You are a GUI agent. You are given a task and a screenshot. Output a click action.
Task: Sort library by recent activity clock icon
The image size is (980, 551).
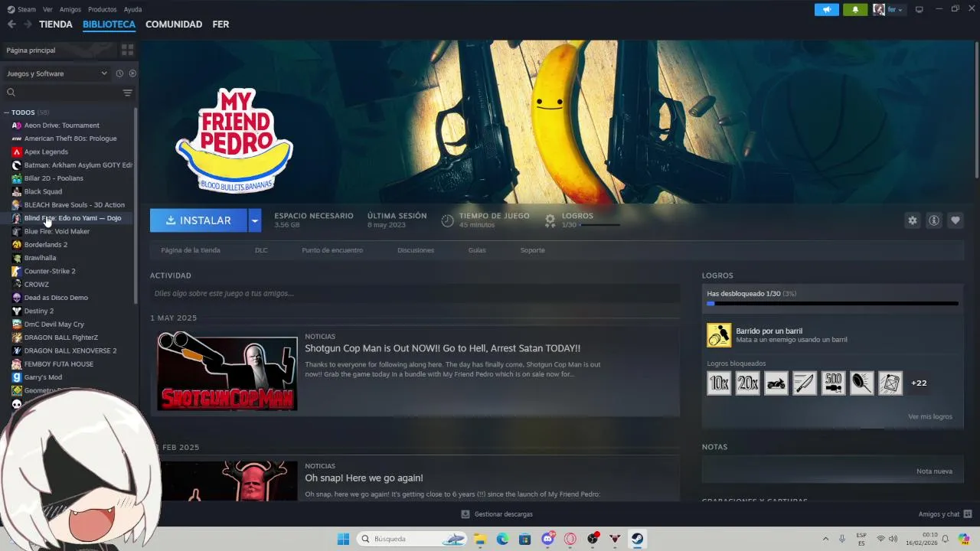(119, 73)
